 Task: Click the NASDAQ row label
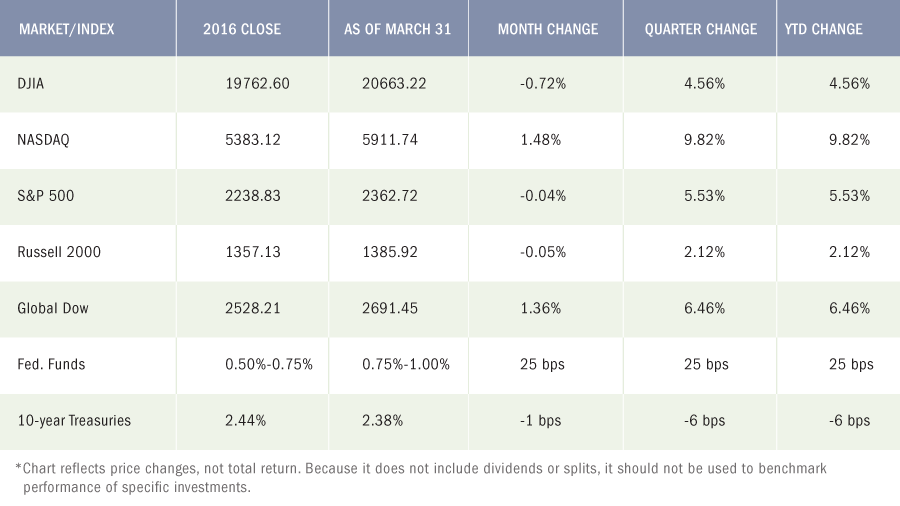pos(43,140)
